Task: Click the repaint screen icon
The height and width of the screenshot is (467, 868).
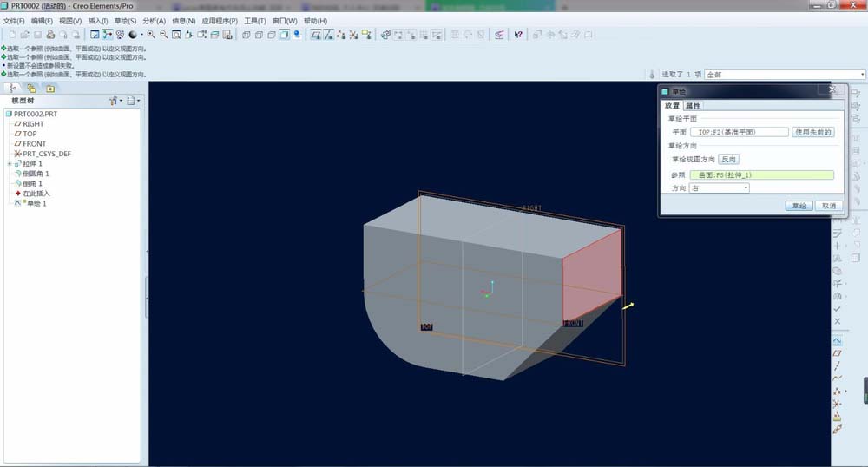Action: pyautogui.click(x=95, y=35)
